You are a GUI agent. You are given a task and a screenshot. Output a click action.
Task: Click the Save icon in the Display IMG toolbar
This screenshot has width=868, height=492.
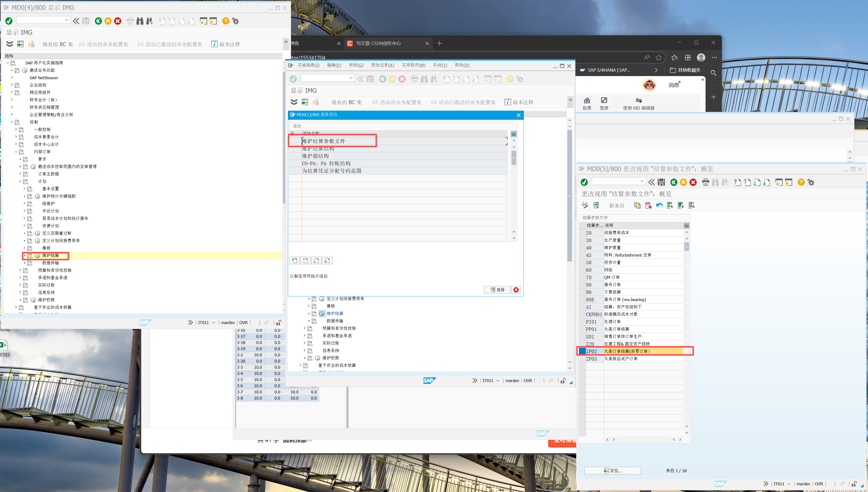(86, 21)
